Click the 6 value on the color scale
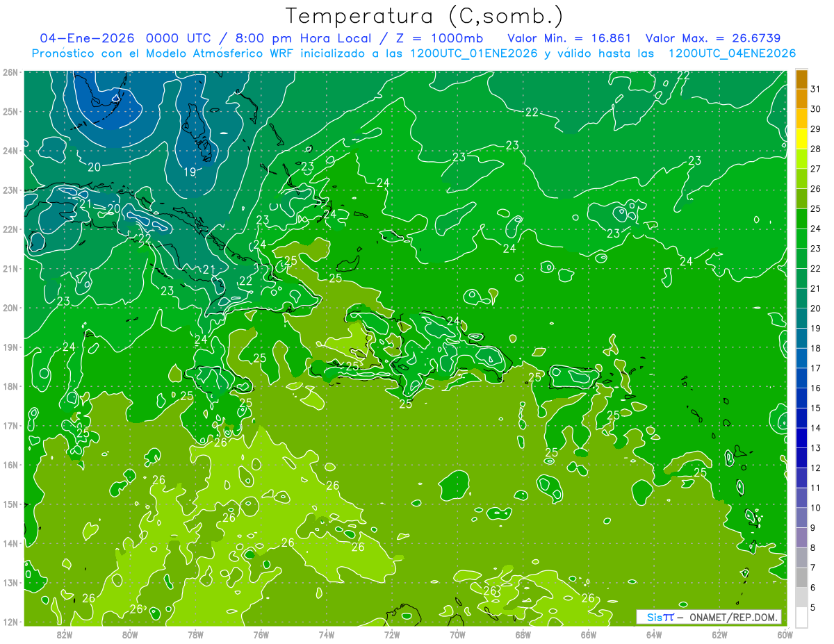 pyautogui.click(x=812, y=588)
